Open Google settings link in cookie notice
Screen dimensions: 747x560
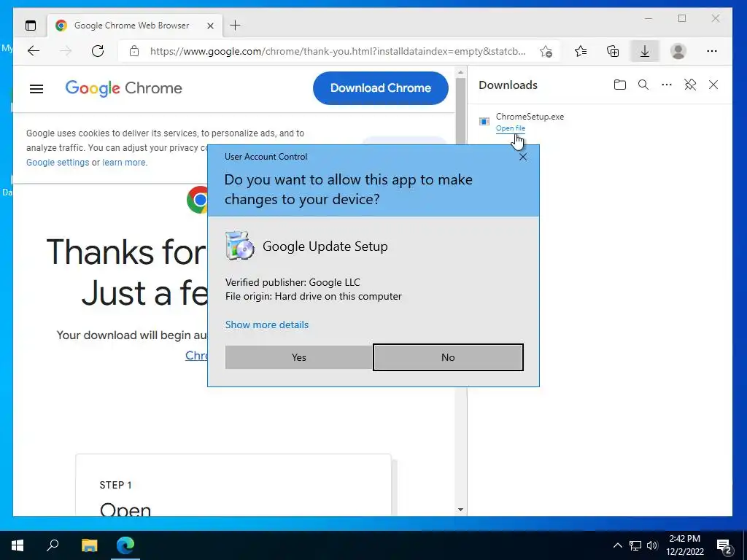coord(58,163)
